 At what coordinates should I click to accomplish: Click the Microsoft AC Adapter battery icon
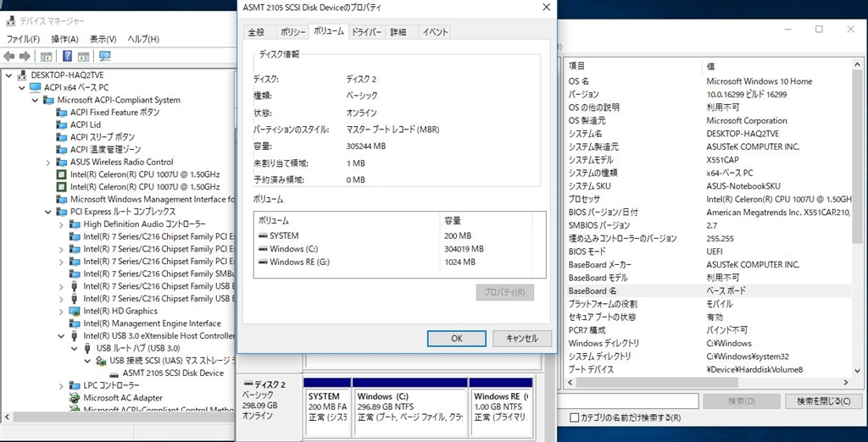click(x=75, y=398)
